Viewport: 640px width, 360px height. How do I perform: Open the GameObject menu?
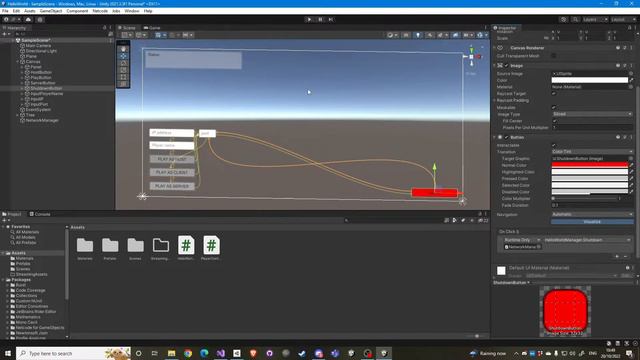(51, 11)
